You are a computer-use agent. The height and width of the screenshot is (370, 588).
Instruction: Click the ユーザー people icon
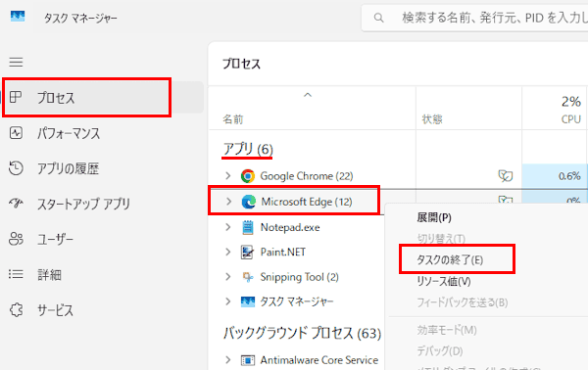point(16,239)
